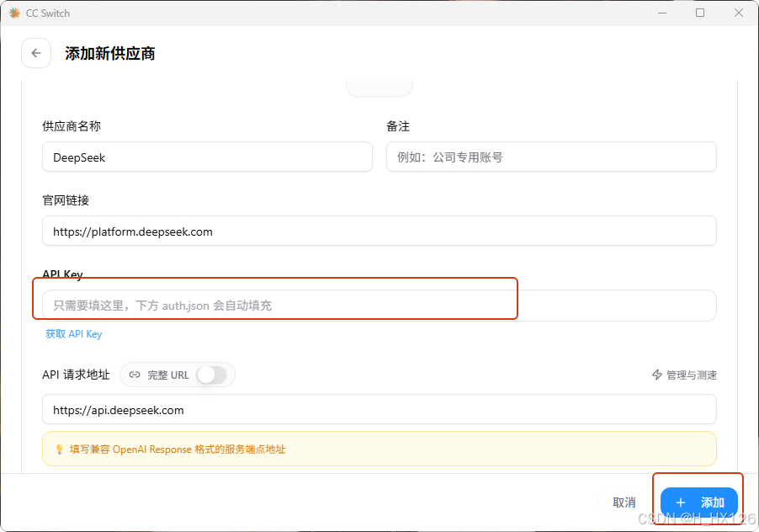Image resolution: width=759 pixels, height=532 pixels.
Task: Maximize the CC Switch window
Action: [700, 13]
